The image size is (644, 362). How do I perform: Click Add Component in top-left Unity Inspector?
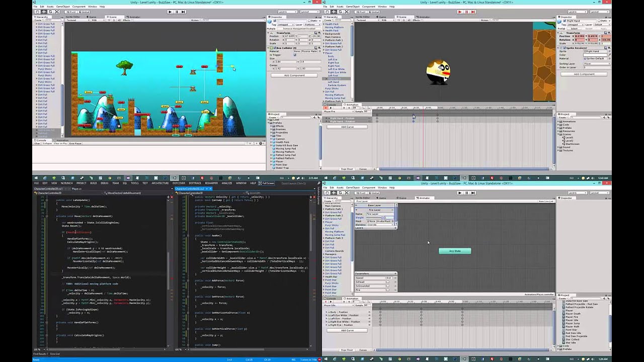click(294, 75)
